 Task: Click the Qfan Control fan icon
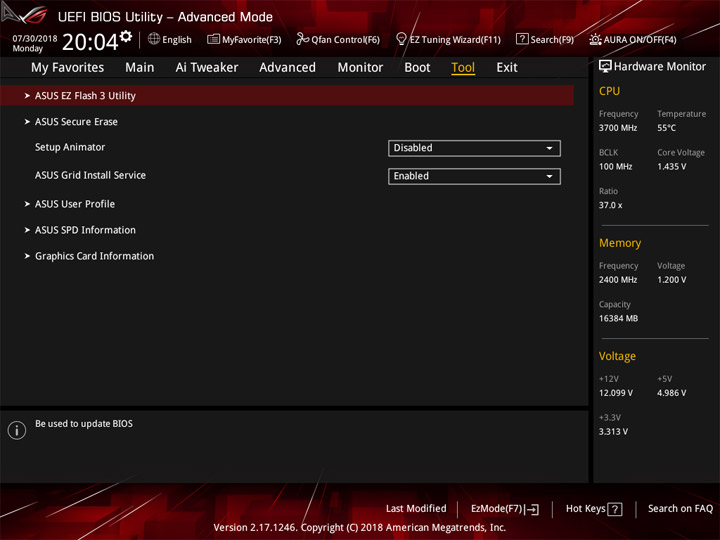click(x=302, y=39)
